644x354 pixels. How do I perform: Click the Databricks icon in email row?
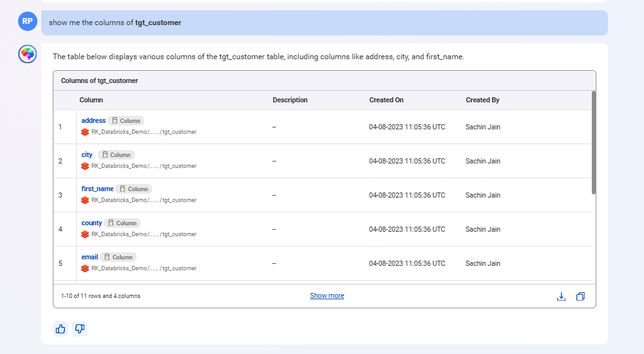(85, 268)
